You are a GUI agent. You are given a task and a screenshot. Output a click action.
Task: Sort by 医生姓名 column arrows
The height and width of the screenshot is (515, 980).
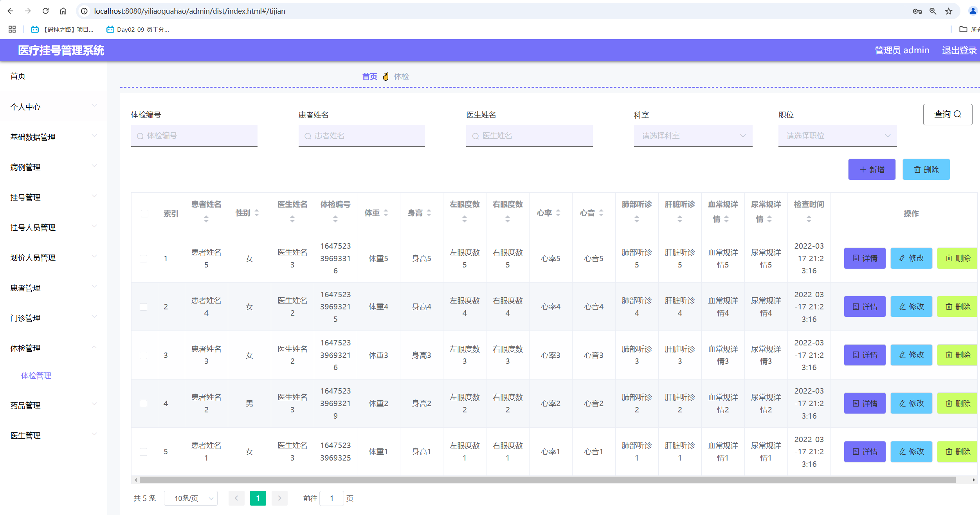coord(292,219)
